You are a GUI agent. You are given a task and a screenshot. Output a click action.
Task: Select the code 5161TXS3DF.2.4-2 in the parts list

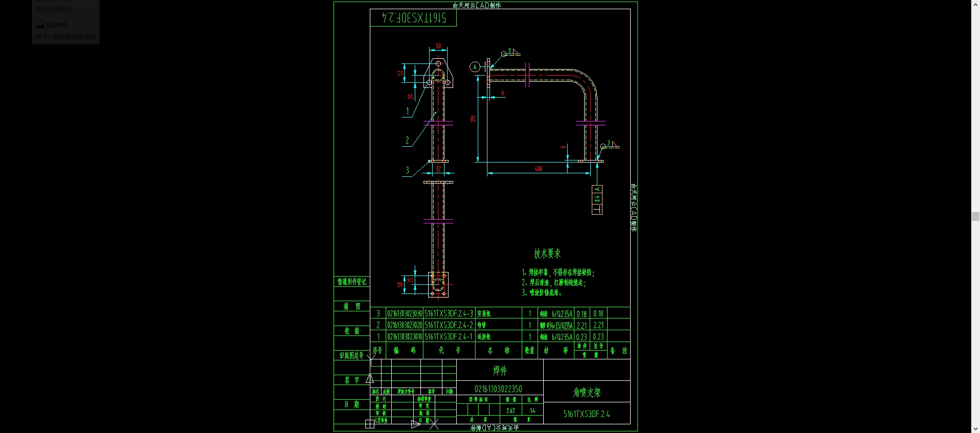click(449, 325)
